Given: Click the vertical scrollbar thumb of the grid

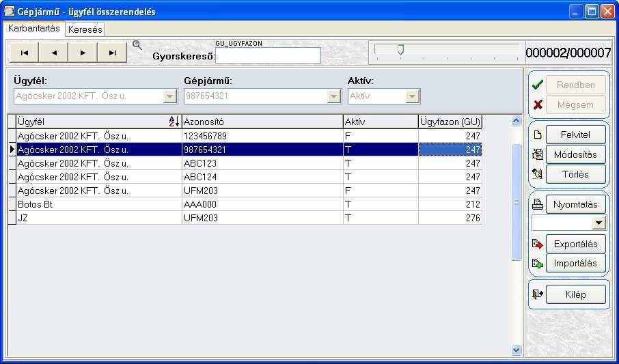Looking at the screenshot, I should tap(516, 202).
